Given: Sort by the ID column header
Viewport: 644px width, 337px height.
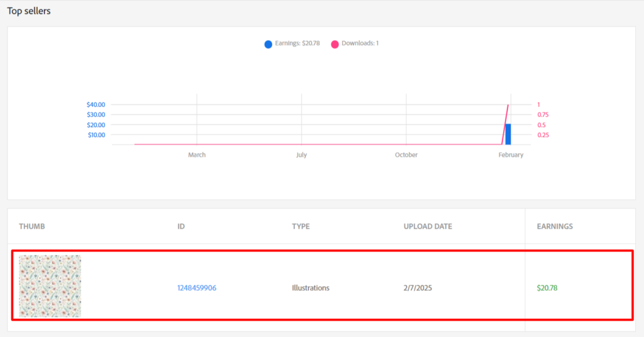Looking at the screenshot, I should tap(181, 226).
